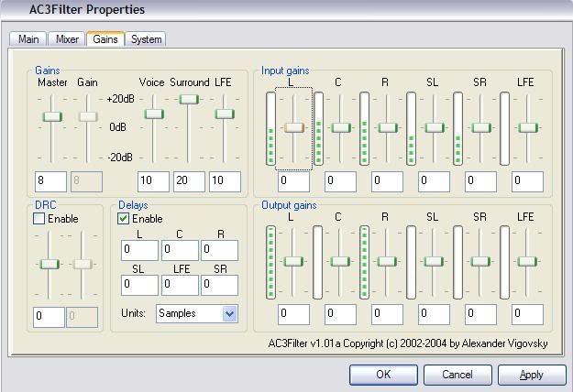Click the Input gains L level meter
573x392 pixels.
[x=270, y=128]
